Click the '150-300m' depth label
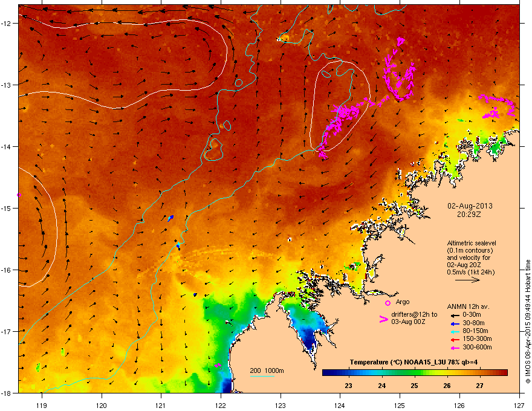Image resolution: width=532 pixels, height=411 pixels. [x=478, y=338]
